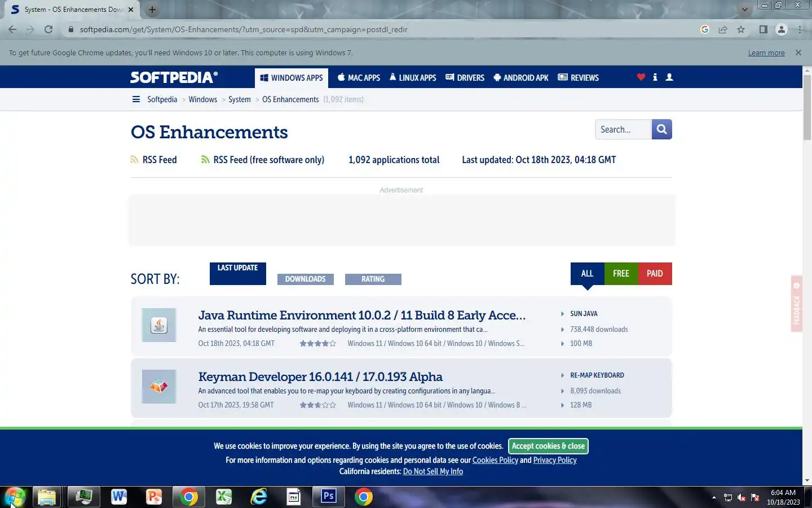Open the user account icon
812x508 pixels.
point(669,77)
